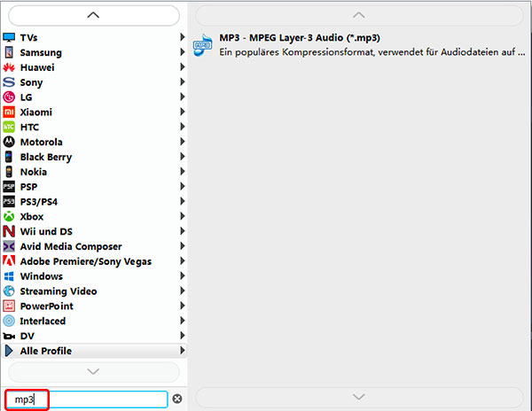Click the Avid Media Composer icon

click(x=9, y=246)
